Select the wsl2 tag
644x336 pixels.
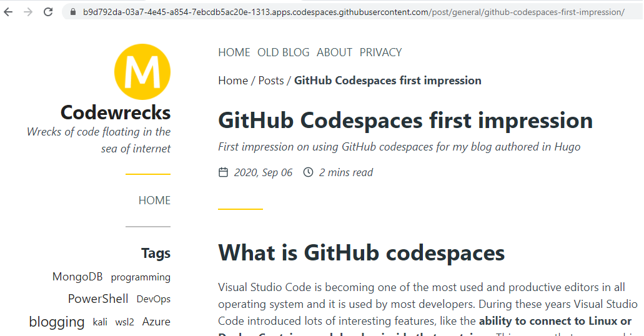click(x=124, y=322)
